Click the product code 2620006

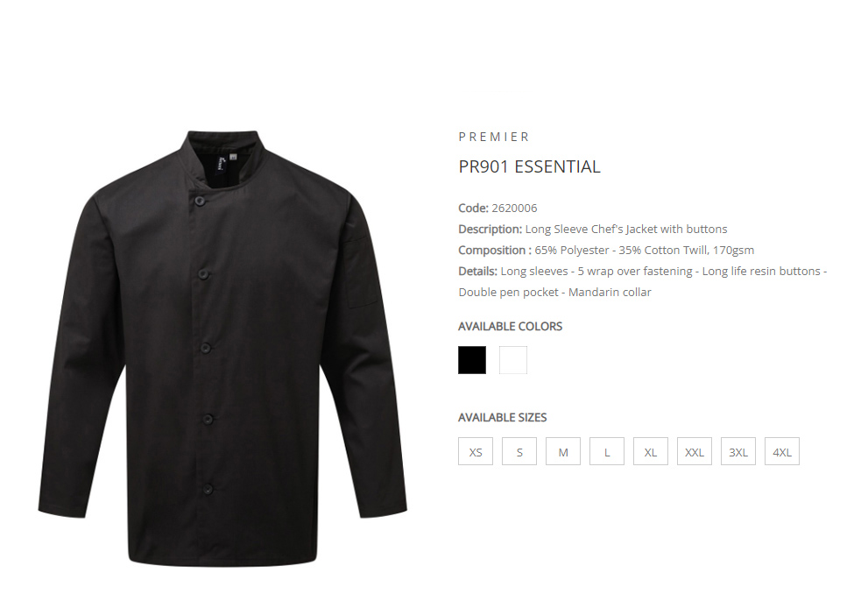coord(514,209)
